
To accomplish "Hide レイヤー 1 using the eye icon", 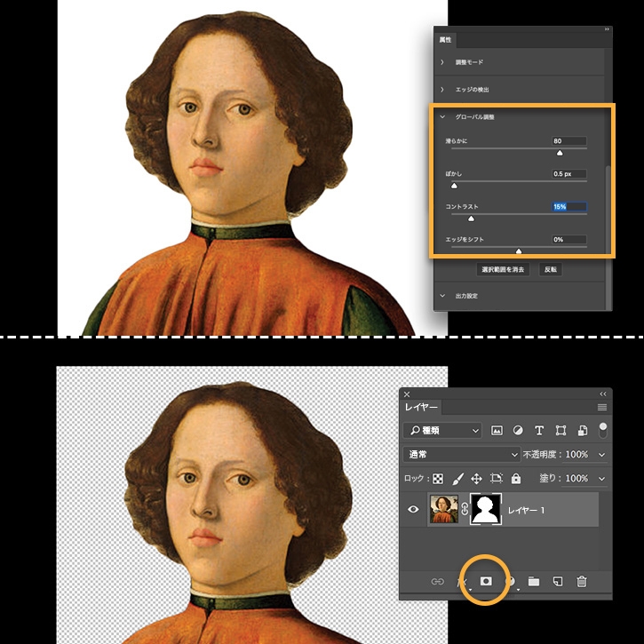I will click(x=413, y=509).
